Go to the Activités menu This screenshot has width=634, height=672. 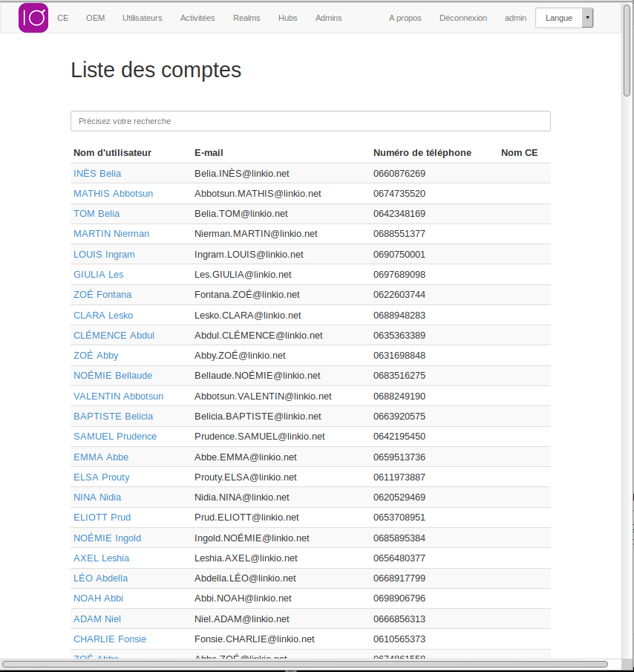click(x=197, y=18)
